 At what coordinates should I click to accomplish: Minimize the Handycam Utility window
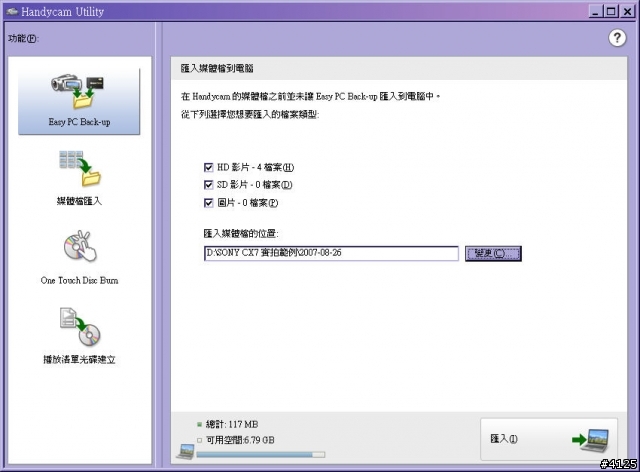[x=596, y=11]
